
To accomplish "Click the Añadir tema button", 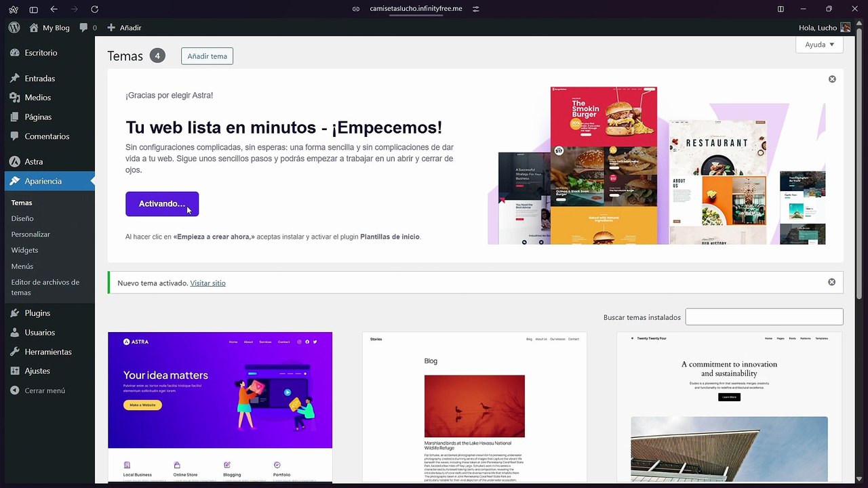I will pyautogui.click(x=207, y=56).
